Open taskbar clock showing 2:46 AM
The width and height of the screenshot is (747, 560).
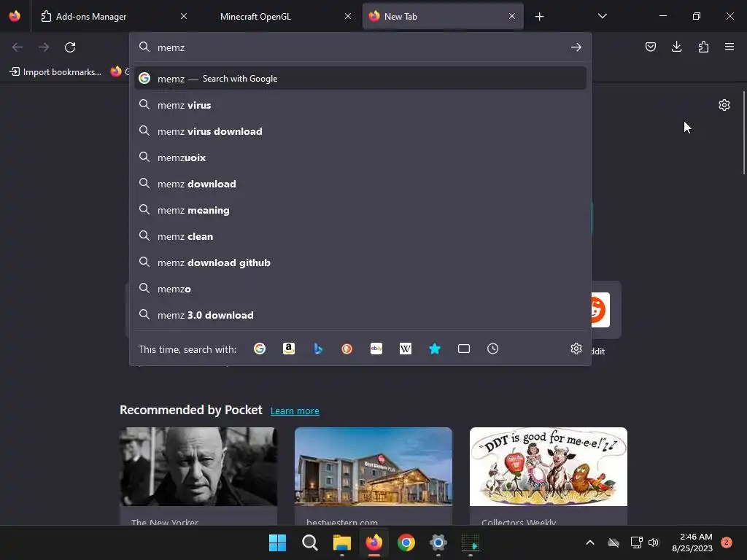pos(692,542)
